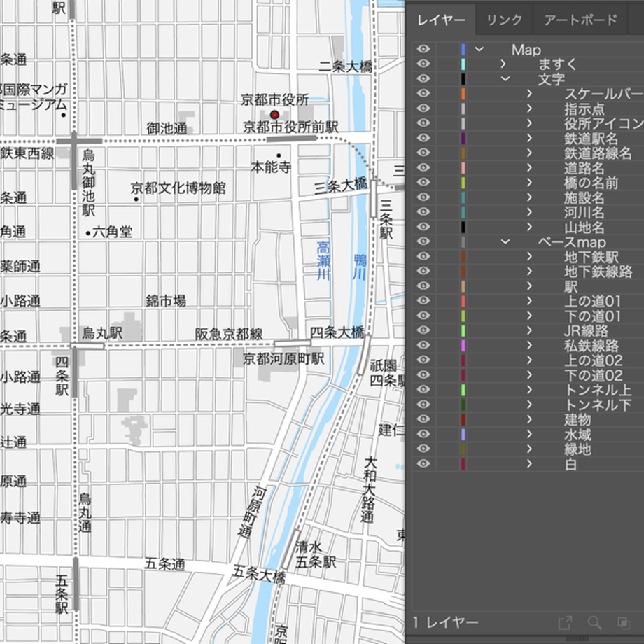
Task: Expand the 白 sublayer
Action: [530, 463]
